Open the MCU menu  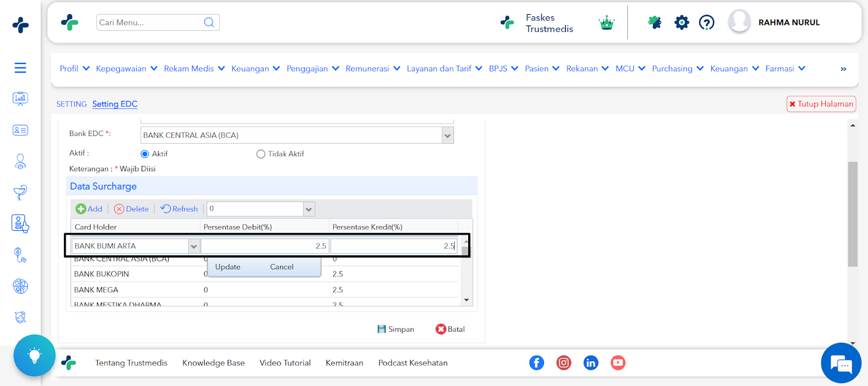630,68
